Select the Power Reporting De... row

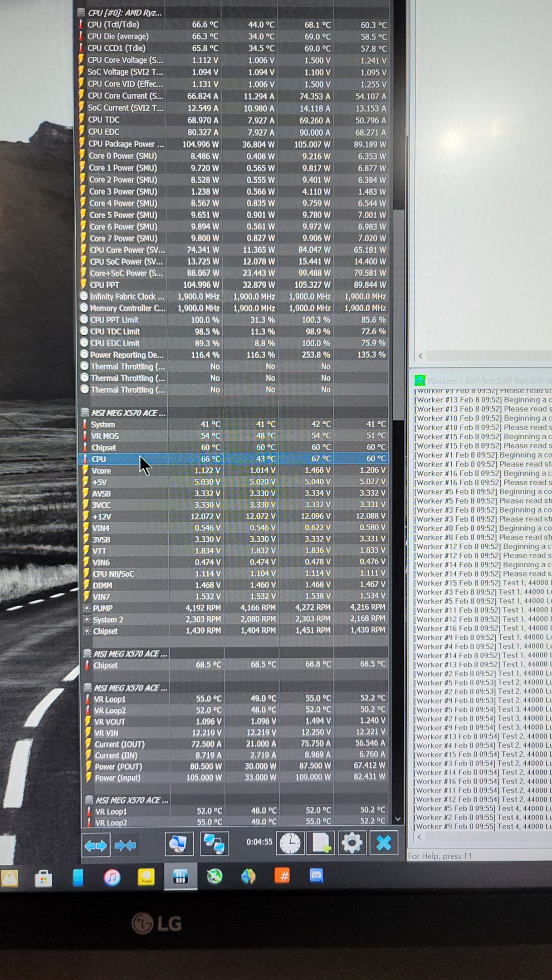coord(233,355)
